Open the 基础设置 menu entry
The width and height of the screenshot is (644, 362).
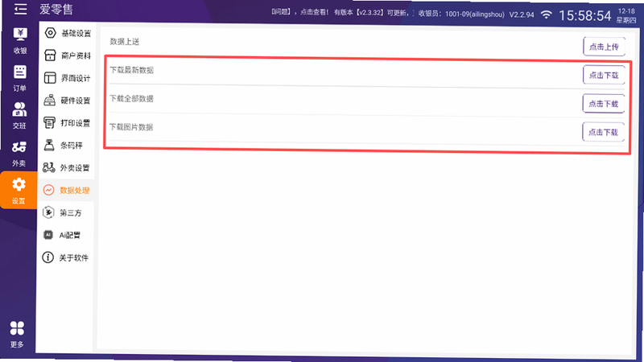click(x=68, y=33)
